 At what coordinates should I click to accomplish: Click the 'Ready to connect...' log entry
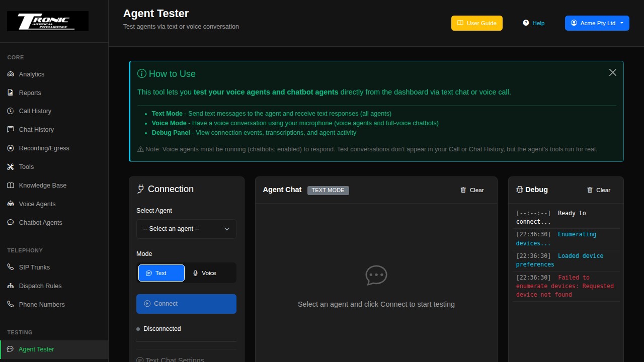click(567, 217)
